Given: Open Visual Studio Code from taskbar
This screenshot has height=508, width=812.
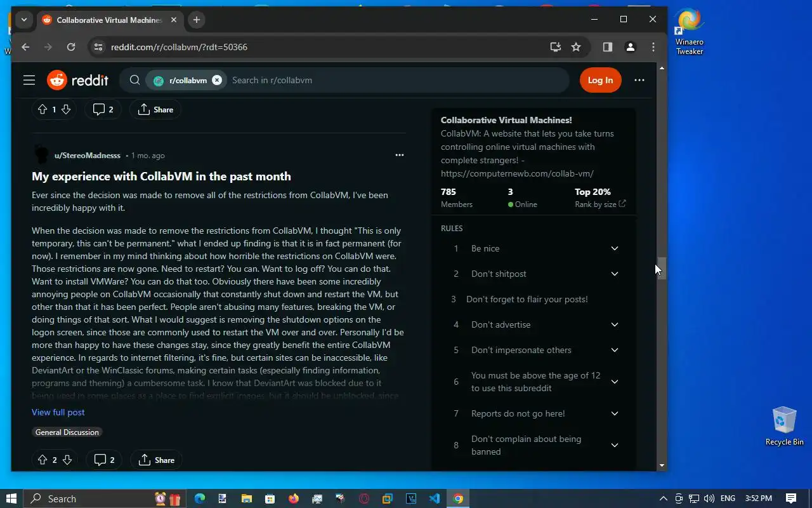Looking at the screenshot, I should coord(435,498).
